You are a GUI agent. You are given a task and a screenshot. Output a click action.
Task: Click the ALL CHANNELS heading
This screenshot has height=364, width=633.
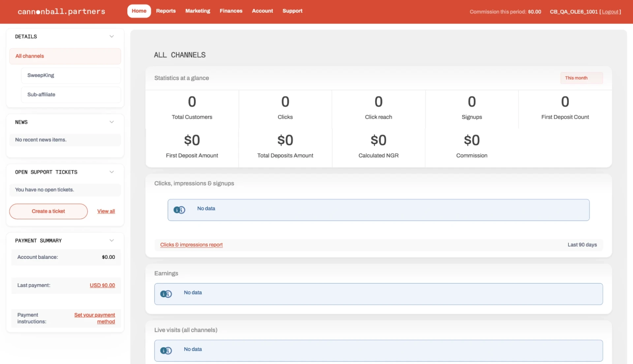[x=180, y=55]
